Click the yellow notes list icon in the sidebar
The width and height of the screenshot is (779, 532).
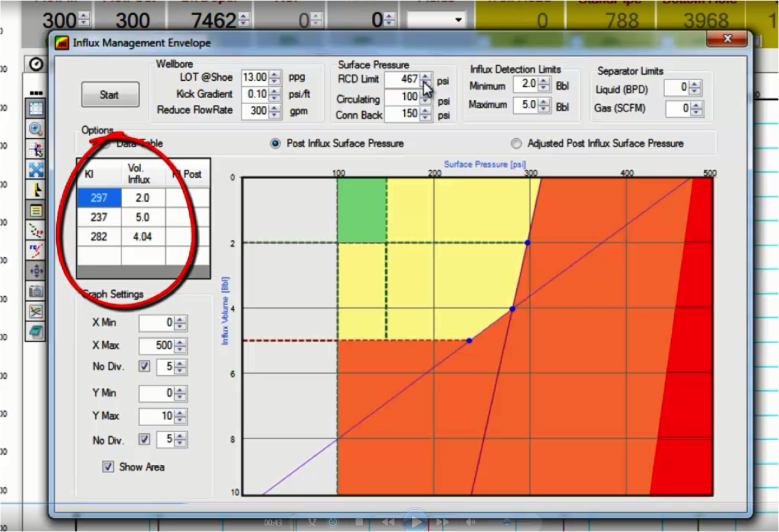[36, 210]
